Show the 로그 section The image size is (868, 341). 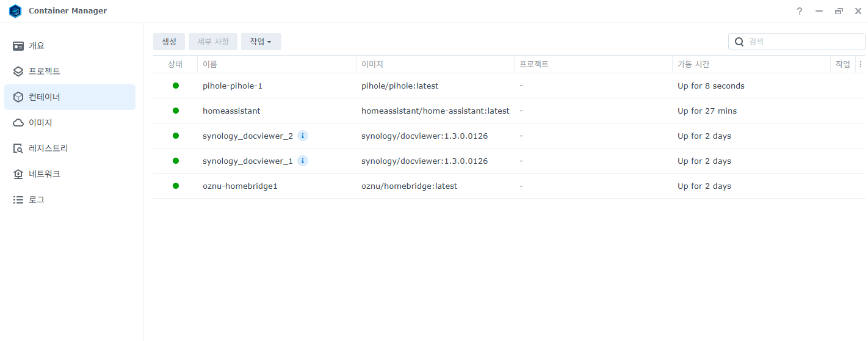click(70, 200)
